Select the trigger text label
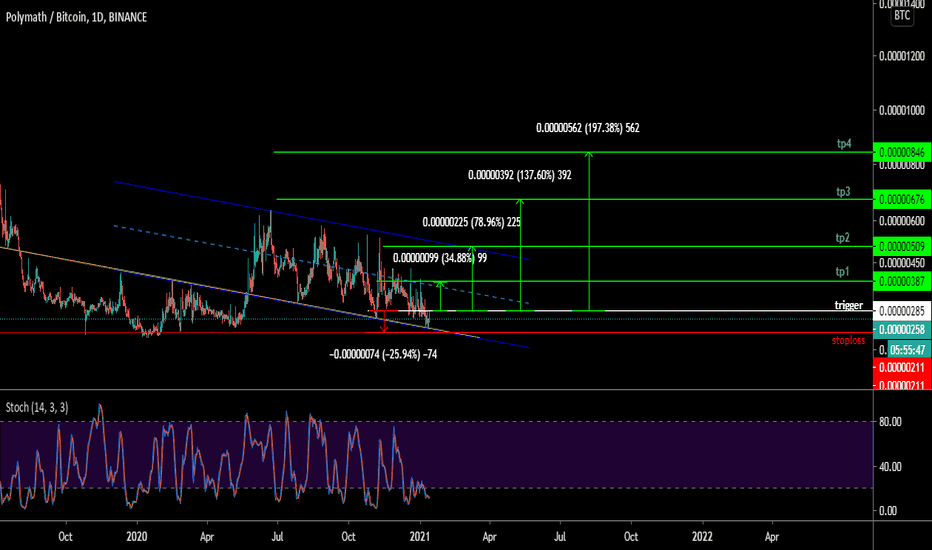Image resolution: width=932 pixels, height=550 pixels. [x=849, y=306]
